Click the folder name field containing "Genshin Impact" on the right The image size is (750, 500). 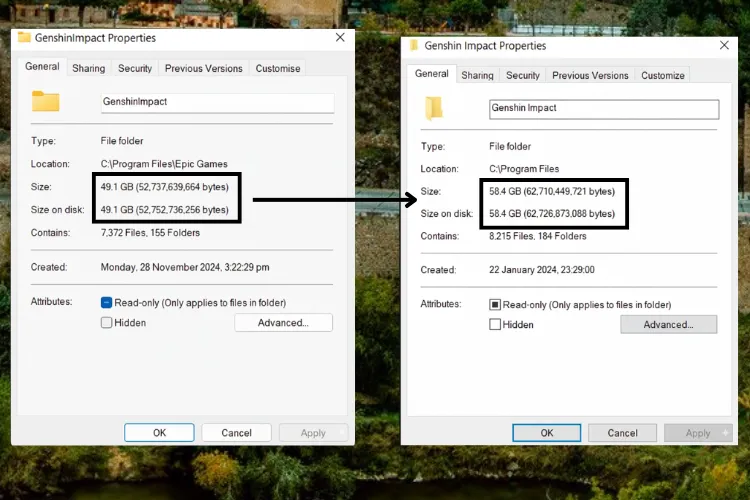tap(603, 108)
